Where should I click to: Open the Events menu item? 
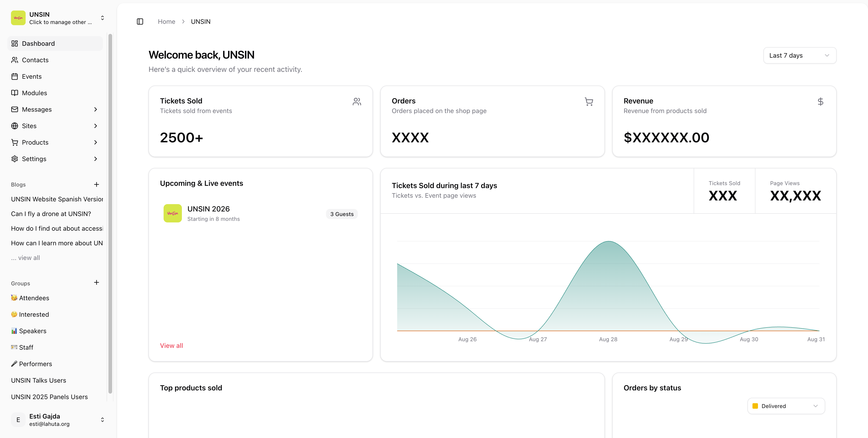click(x=55, y=76)
